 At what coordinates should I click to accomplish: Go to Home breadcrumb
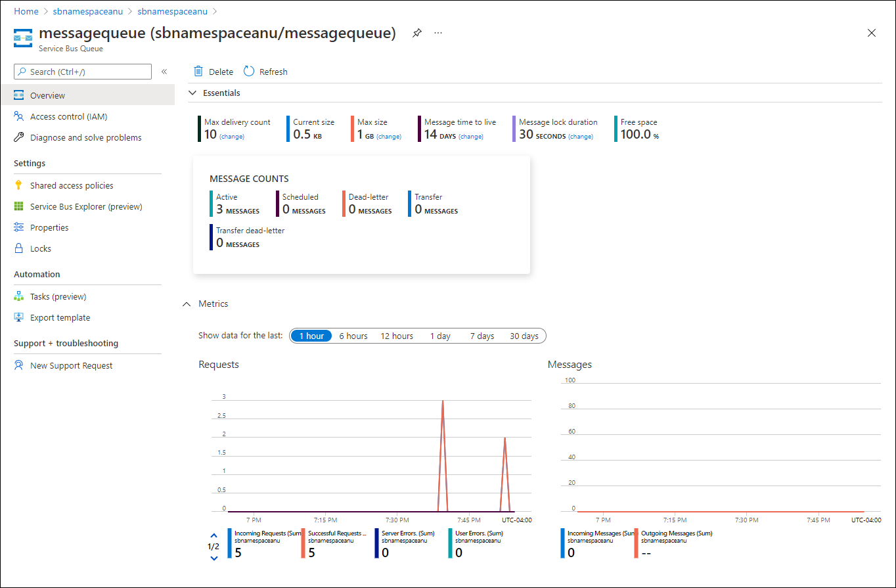click(x=26, y=11)
